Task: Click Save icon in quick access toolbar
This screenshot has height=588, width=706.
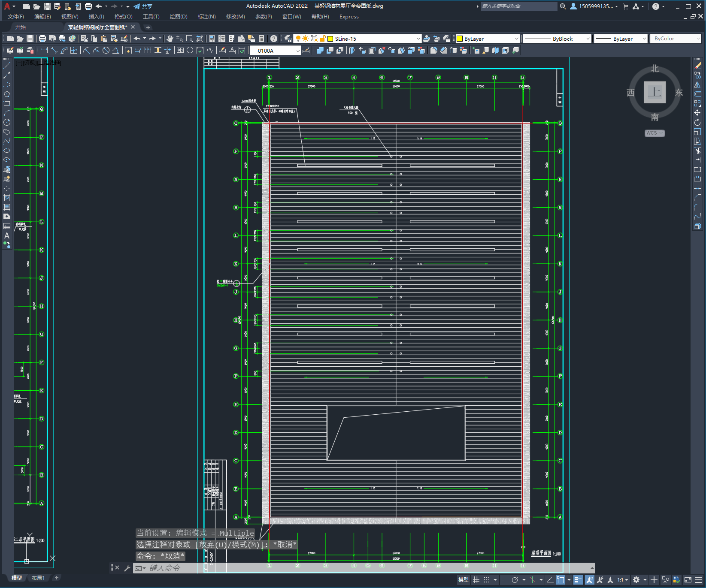Action: [x=47, y=6]
